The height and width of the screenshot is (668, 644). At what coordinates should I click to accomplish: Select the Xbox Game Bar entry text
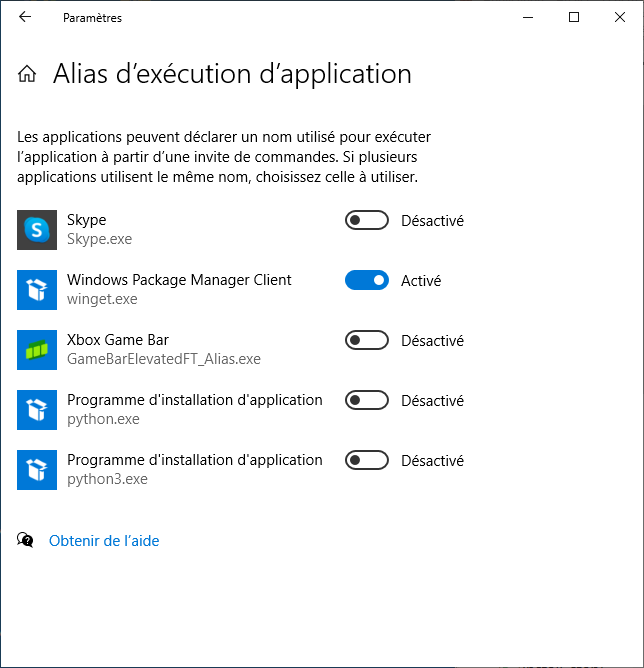(118, 340)
